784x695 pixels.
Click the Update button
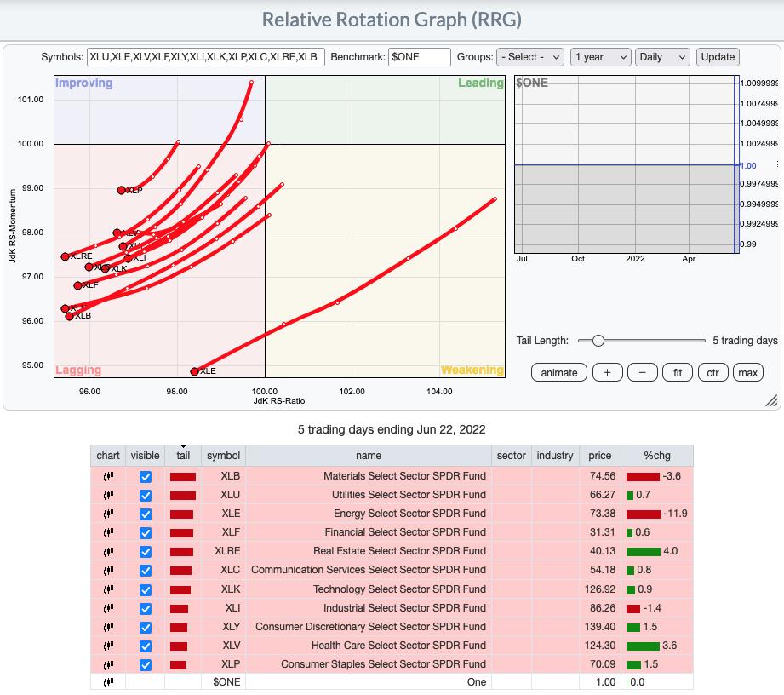pos(718,57)
